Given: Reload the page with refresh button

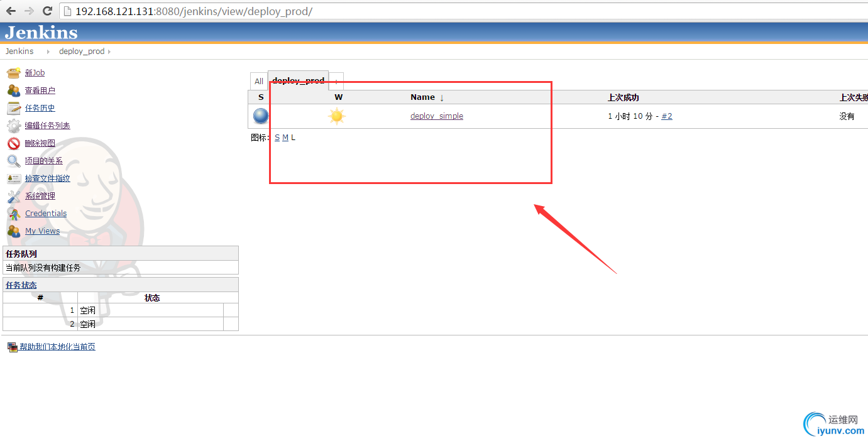Looking at the screenshot, I should click(x=47, y=11).
